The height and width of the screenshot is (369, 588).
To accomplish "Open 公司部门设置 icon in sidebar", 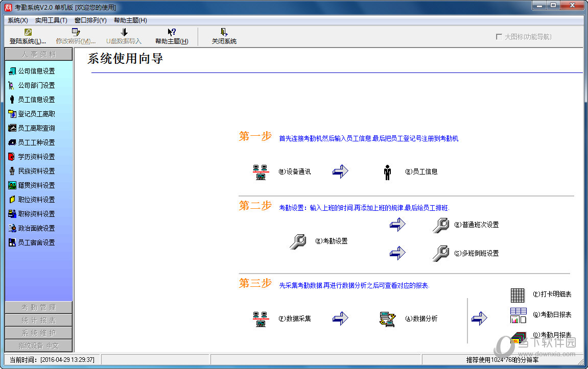I will 12,85.
